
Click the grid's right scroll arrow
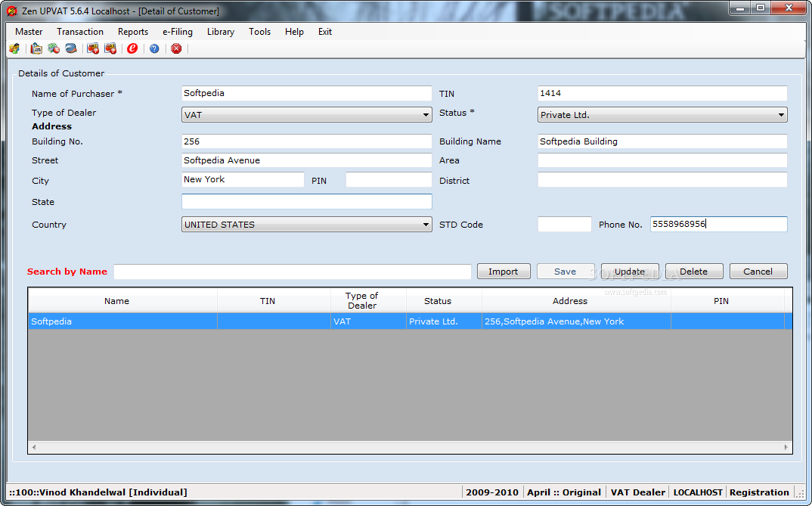(x=786, y=447)
